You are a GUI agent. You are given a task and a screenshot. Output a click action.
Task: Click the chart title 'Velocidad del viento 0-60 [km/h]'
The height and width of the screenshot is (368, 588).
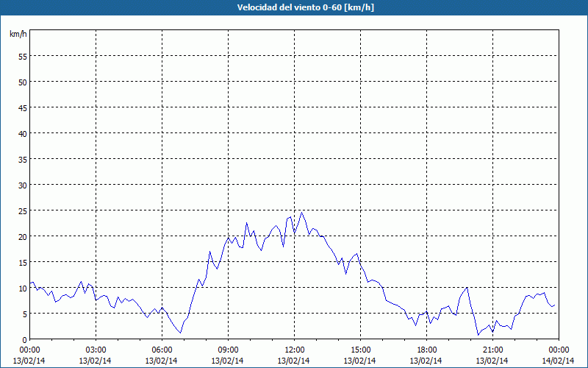pyautogui.click(x=305, y=7)
